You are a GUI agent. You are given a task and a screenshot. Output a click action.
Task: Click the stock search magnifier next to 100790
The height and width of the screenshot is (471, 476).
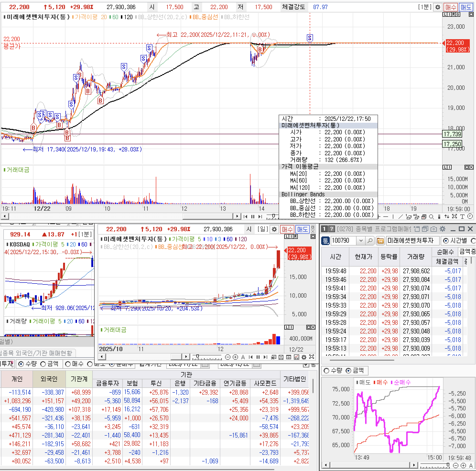click(370, 241)
